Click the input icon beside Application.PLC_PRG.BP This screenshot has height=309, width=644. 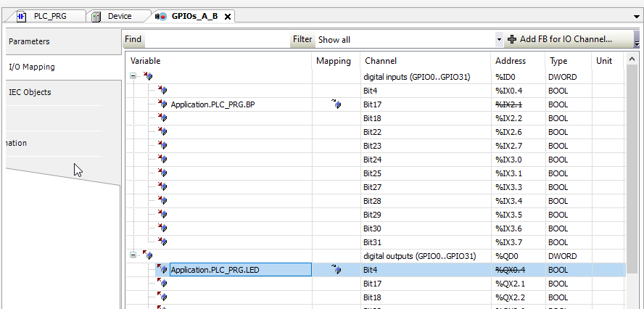pos(162,104)
